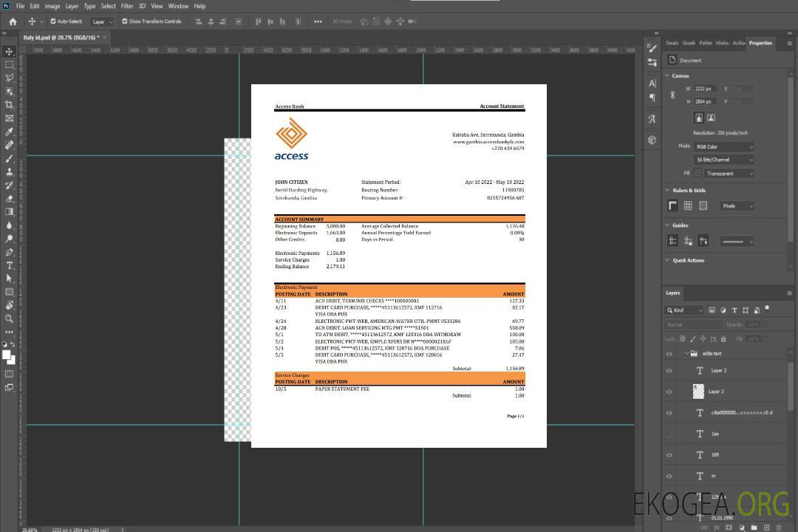Select the Clone Stamp tool
This screenshot has height=532, width=798.
(x=9, y=171)
